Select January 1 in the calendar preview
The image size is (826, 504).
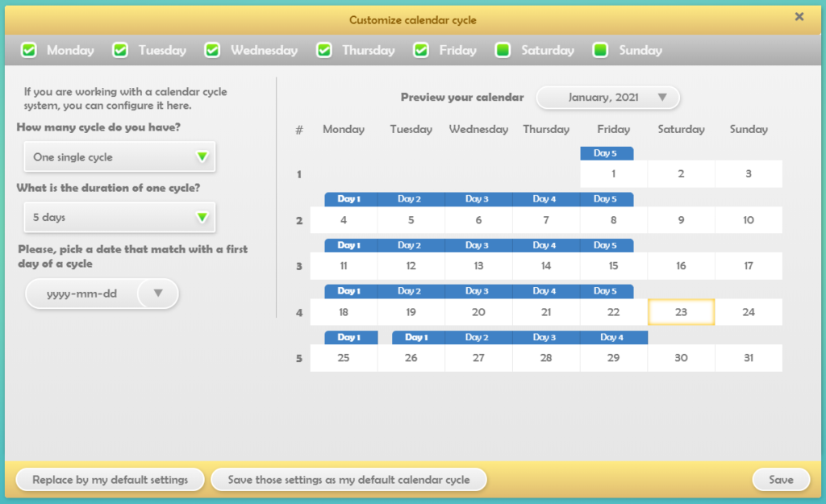click(614, 174)
